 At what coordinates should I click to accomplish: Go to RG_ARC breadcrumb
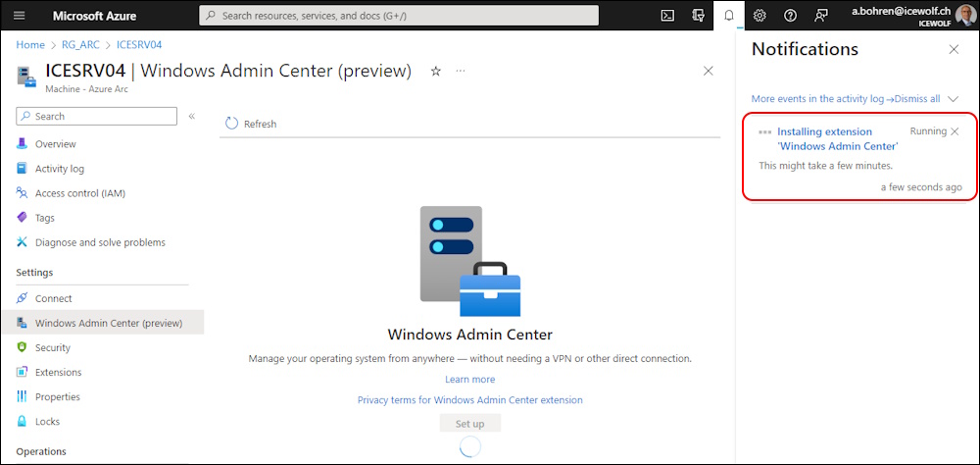(x=80, y=45)
